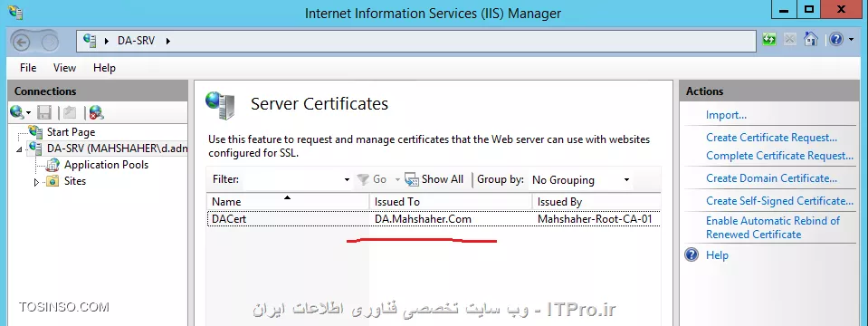868x326 pixels.
Task: Click the Home icon in the address toolbar
Action: [810, 39]
